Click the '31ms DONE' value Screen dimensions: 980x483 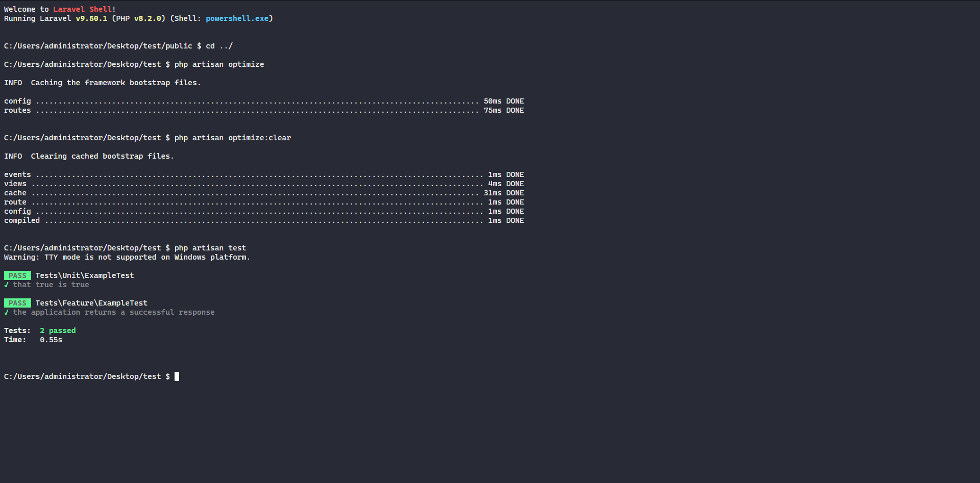tap(504, 193)
